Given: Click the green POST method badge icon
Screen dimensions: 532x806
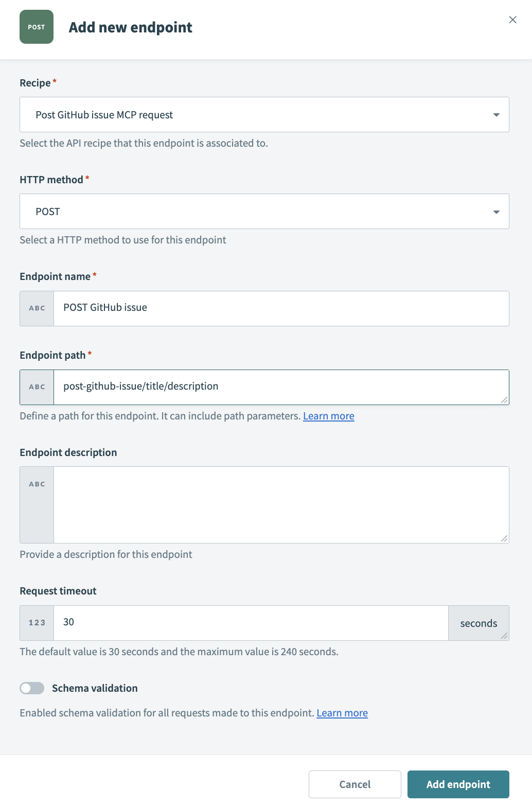Looking at the screenshot, I should click(36, 27).
